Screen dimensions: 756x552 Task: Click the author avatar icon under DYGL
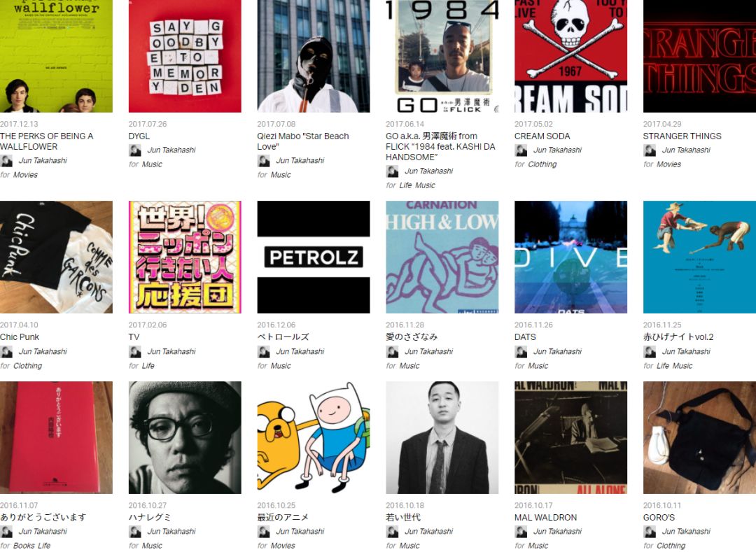(135, 150)
